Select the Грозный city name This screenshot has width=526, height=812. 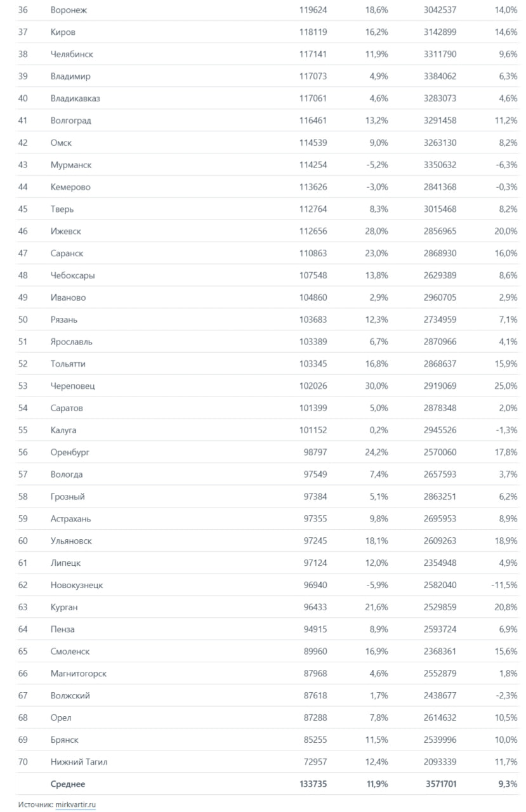click(x=67, y=497)
